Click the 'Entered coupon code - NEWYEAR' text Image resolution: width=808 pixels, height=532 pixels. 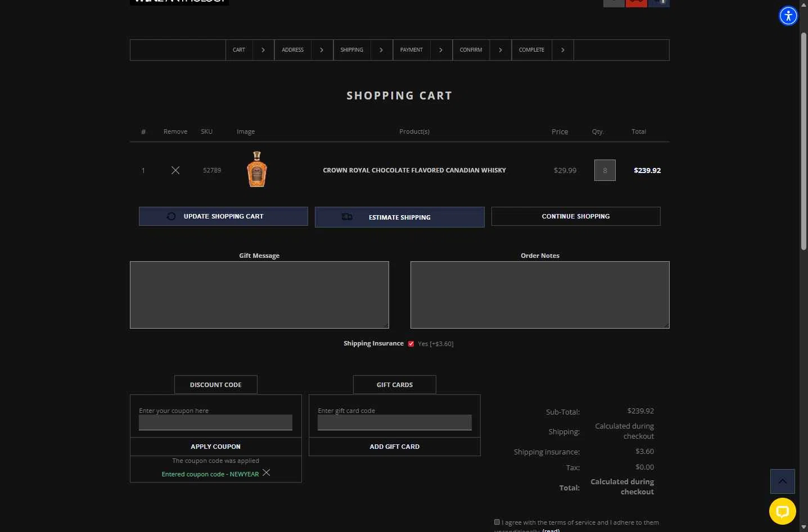pos(210,474)
